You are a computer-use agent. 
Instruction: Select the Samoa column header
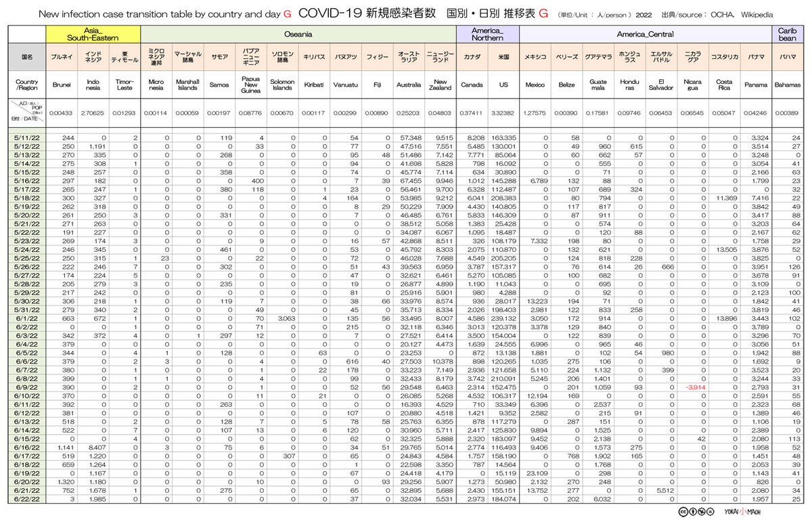pyautogui.click(x=219, y=85)
